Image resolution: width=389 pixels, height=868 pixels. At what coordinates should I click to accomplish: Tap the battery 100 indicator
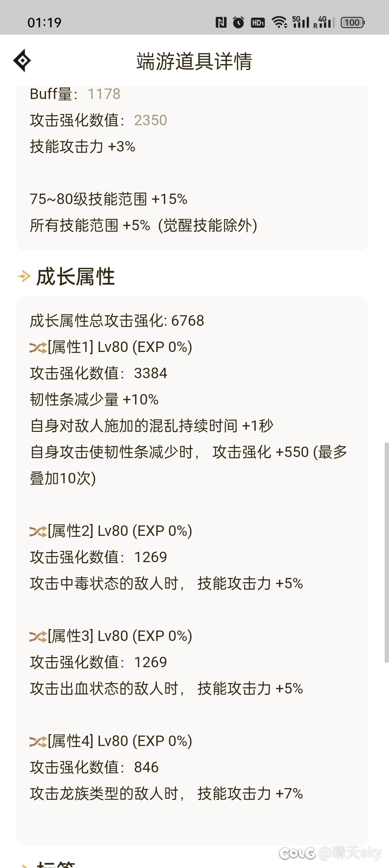[x=353, y=22]
